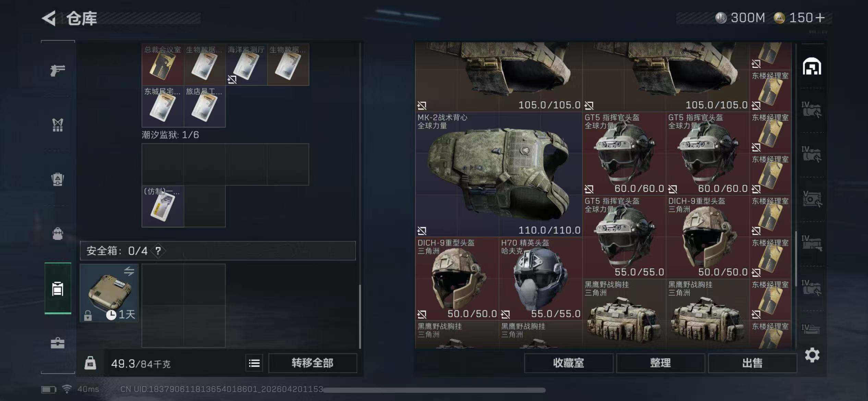Click the 出售 sell button
Screen dimensions: 868x401
(x=752, y=363)
